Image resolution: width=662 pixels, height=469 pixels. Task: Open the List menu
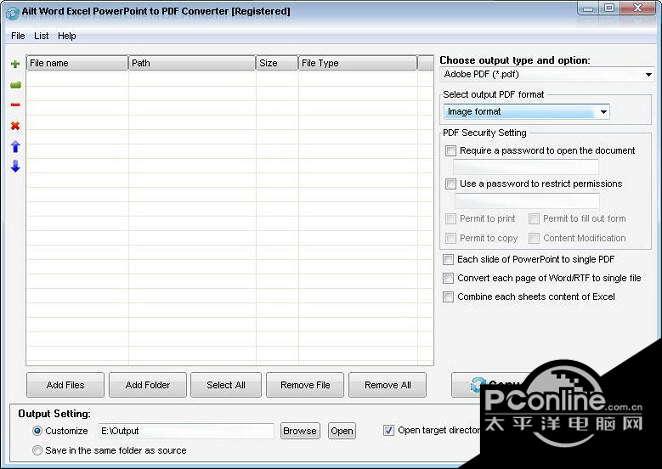click(41, 36)
